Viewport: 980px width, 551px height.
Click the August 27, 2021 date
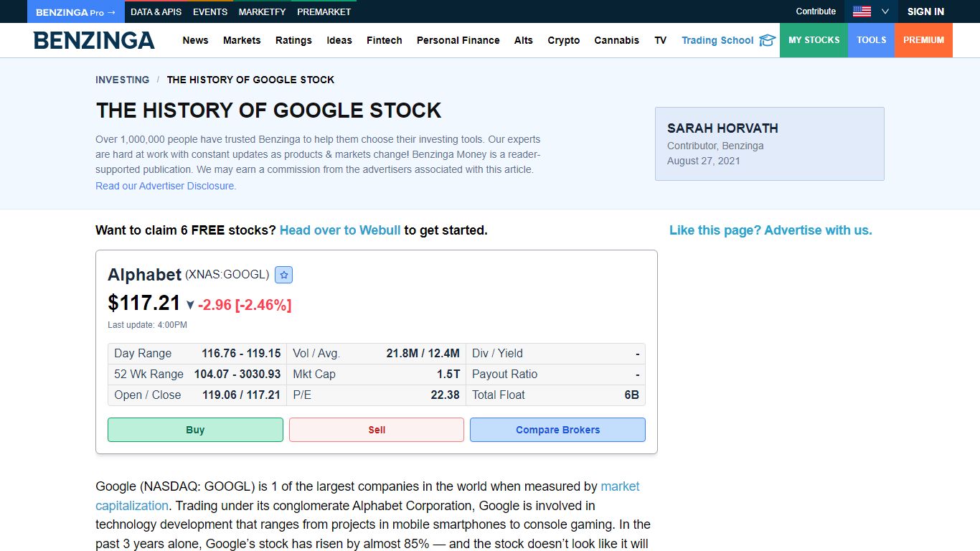(703, 161)
